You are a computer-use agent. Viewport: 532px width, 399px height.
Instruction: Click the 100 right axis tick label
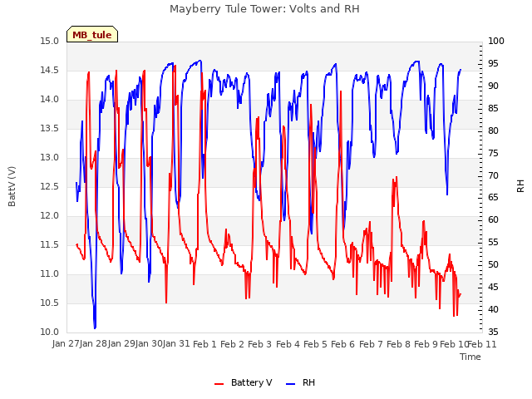(x=496, y=42)
